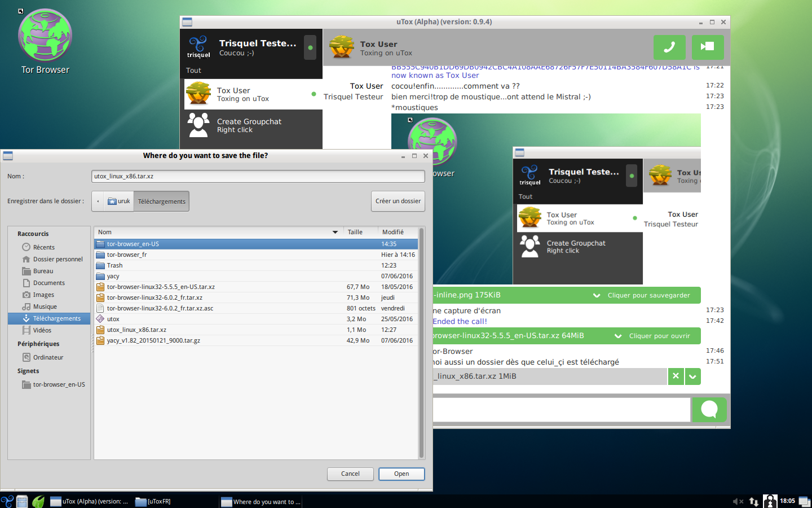Cancel the utox_linux file transfer
812x508 pixels.
point(676,376)
